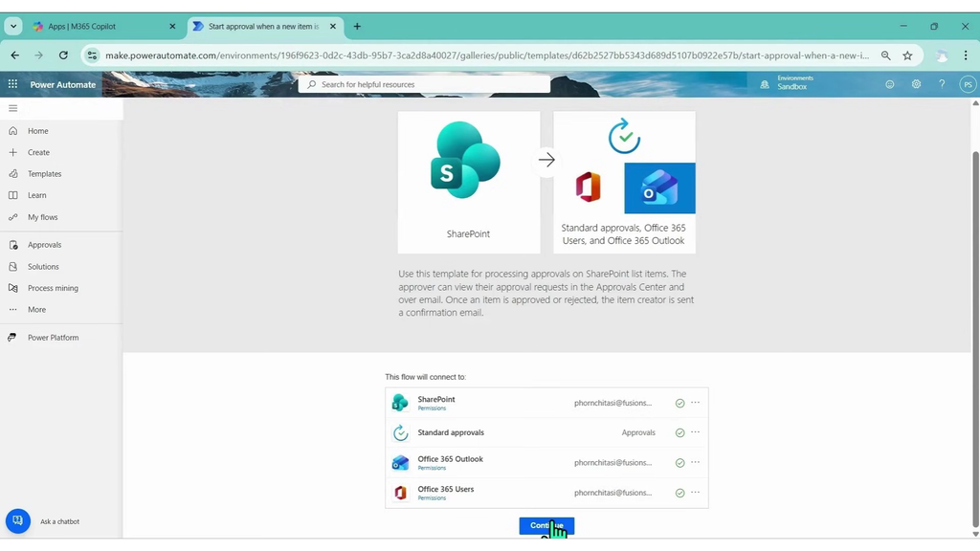Open the Environments Sandbox picker
This screenshot has height=551, width=980.
[x=787, y=83]
